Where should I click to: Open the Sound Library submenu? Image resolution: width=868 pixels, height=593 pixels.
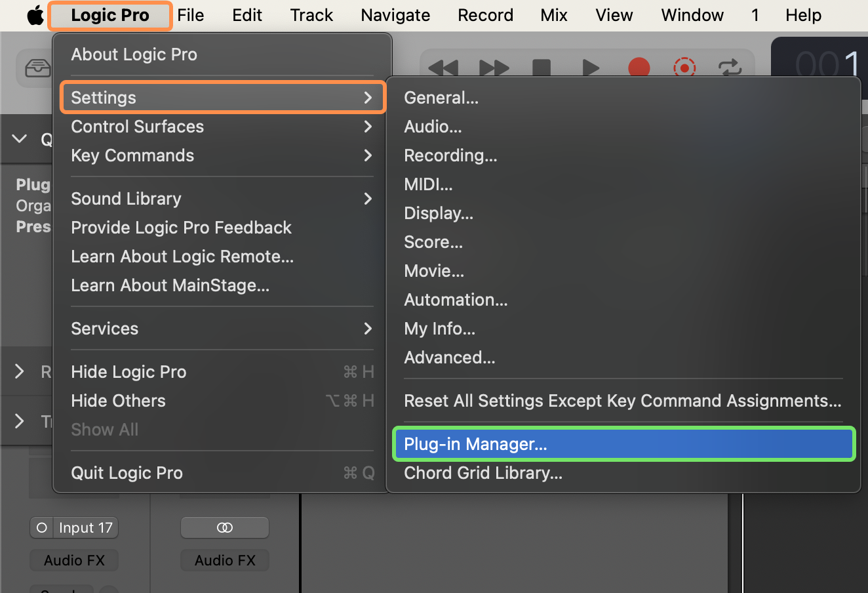coord(126,198)
